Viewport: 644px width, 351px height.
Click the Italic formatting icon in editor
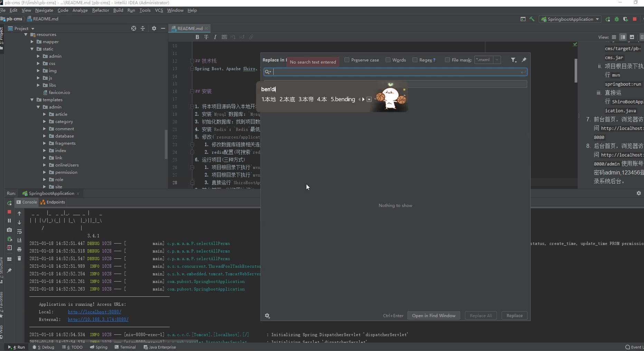coord(215,37)
